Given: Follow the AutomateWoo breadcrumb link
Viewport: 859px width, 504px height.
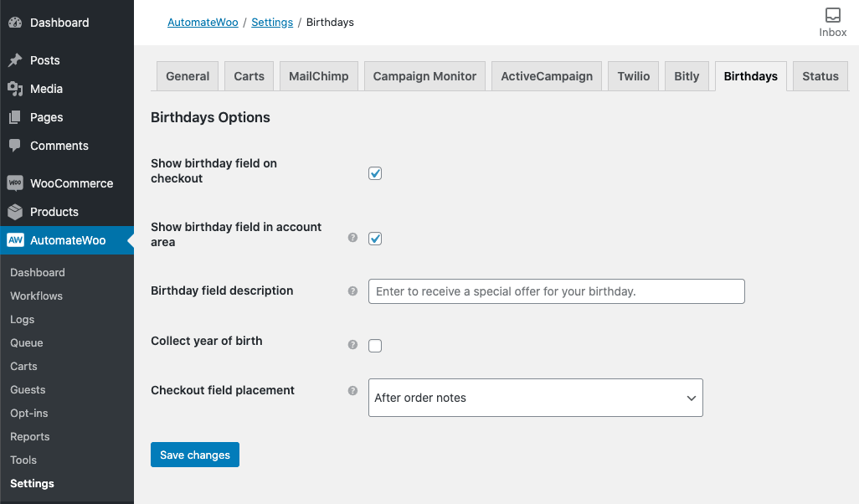Looking at the screenshot, I should 202,23.
